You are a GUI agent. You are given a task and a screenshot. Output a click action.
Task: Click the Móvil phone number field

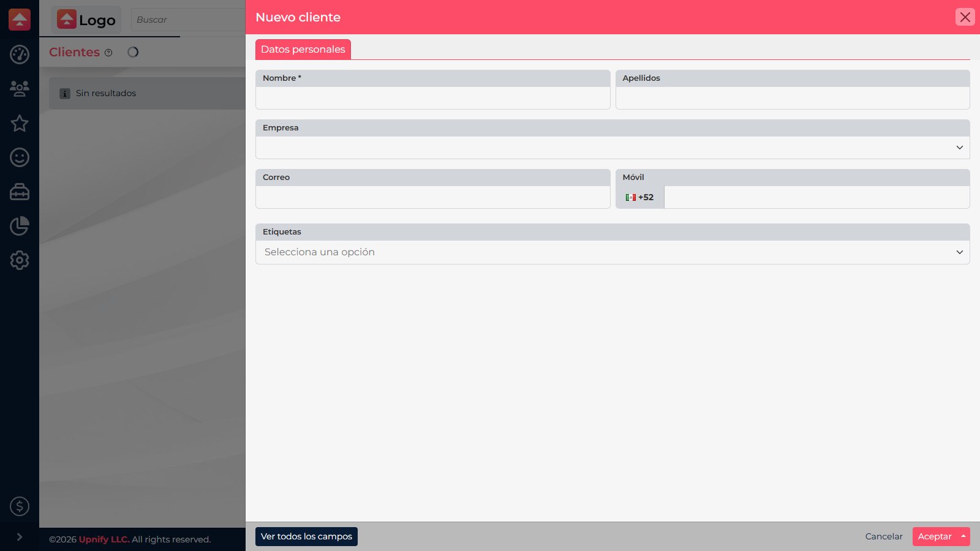[817, 197]
